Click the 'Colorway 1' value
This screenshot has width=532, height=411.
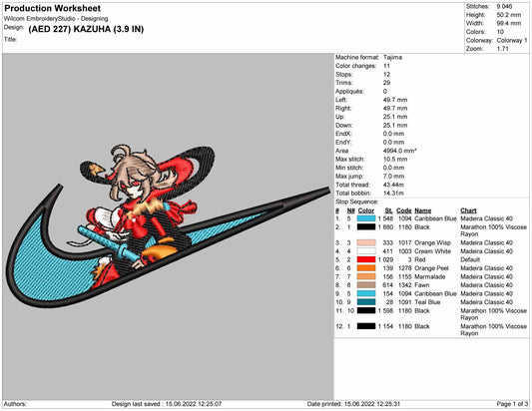[x=512, y=40]
